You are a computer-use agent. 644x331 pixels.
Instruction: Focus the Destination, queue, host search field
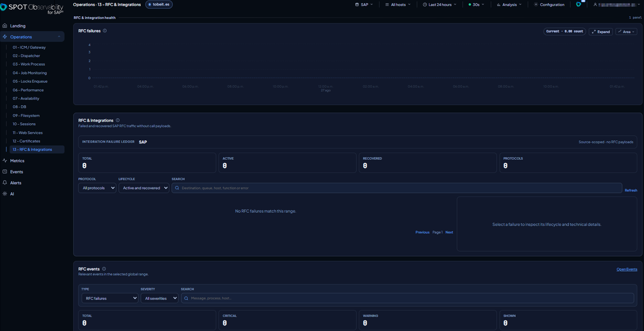pyautogui.click(x=397, y=188)
